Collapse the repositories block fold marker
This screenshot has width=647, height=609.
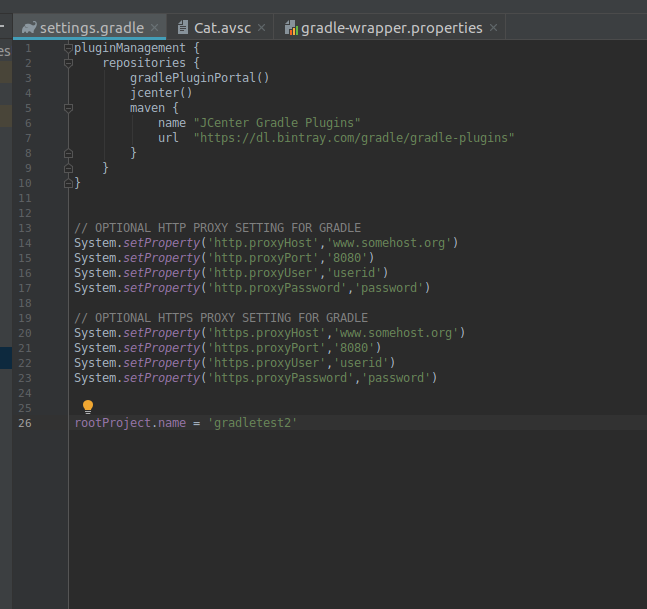coord(68,63)
